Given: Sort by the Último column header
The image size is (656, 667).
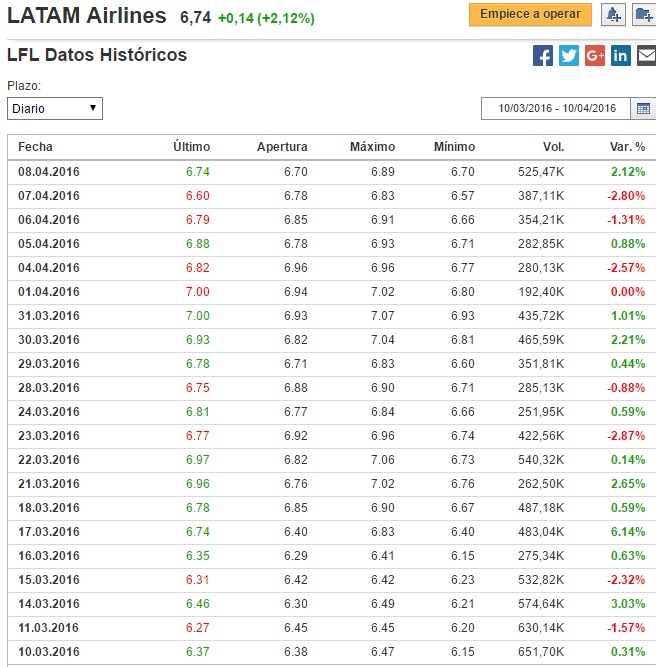Looking at the screenshot, I should tap(191, 147).
